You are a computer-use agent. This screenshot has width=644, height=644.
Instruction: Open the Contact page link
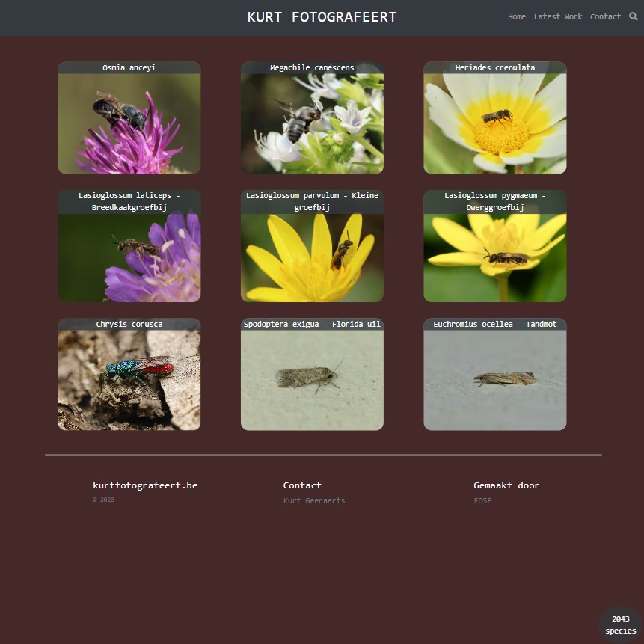605,16
